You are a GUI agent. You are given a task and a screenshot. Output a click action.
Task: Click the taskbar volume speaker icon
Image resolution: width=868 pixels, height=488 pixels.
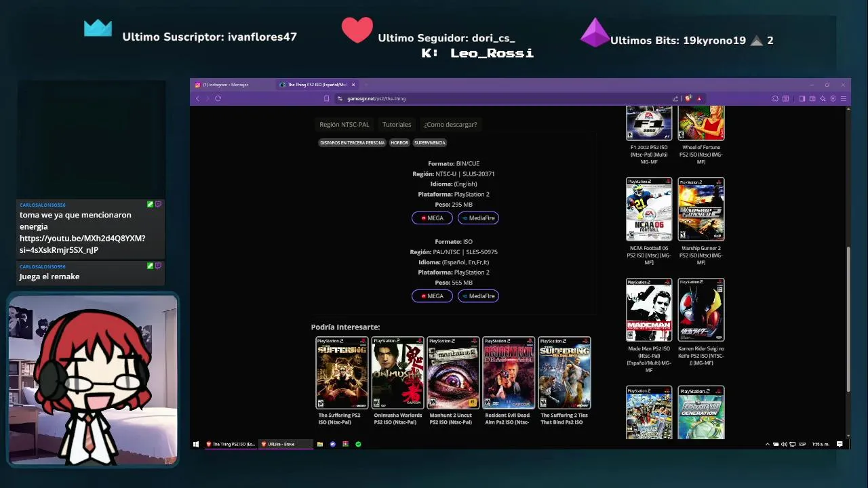pos(784,444)
